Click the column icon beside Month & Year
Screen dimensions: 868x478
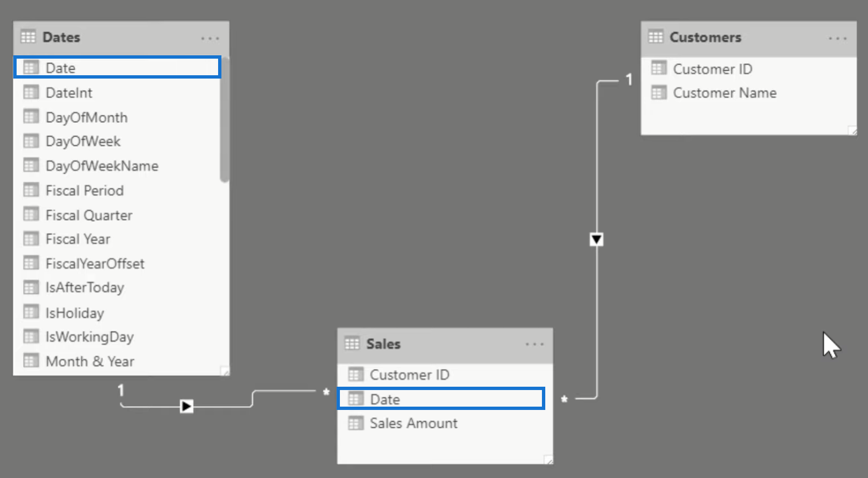(31, 361)
